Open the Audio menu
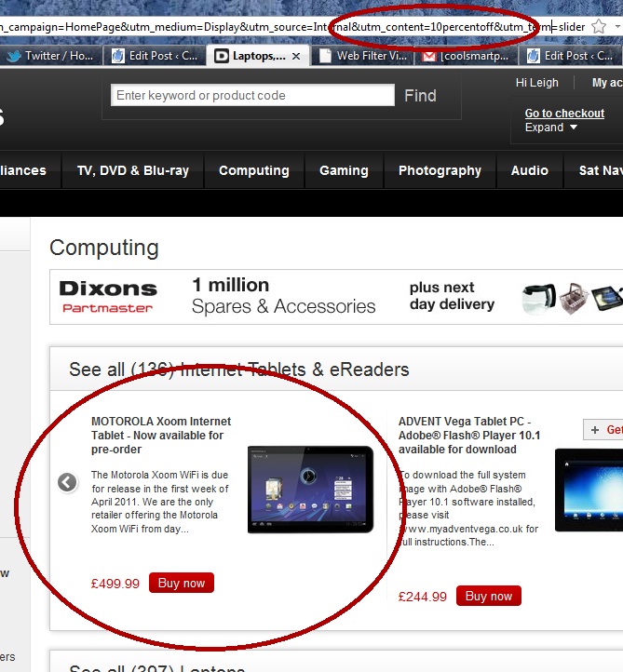The width and height of the screenshot is (623, 672). [530, 170]
